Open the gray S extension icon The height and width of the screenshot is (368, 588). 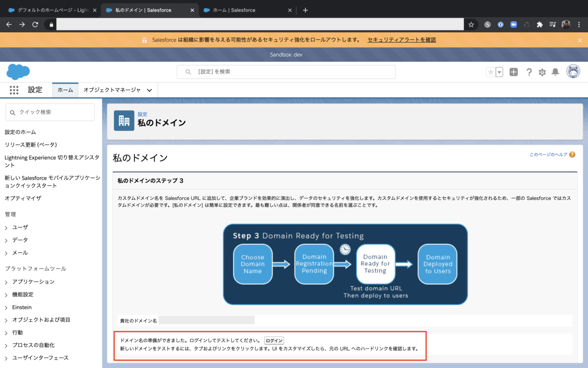pos(488,24)
